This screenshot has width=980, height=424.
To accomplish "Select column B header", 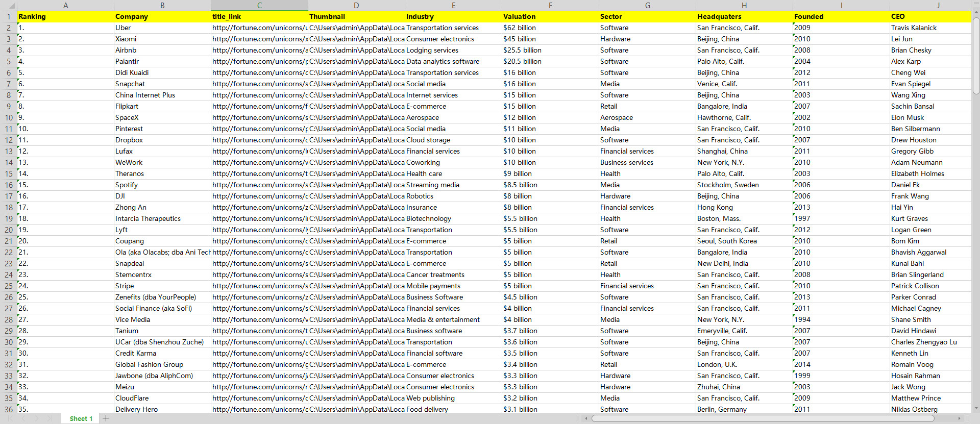I will (x=162, y=5).
